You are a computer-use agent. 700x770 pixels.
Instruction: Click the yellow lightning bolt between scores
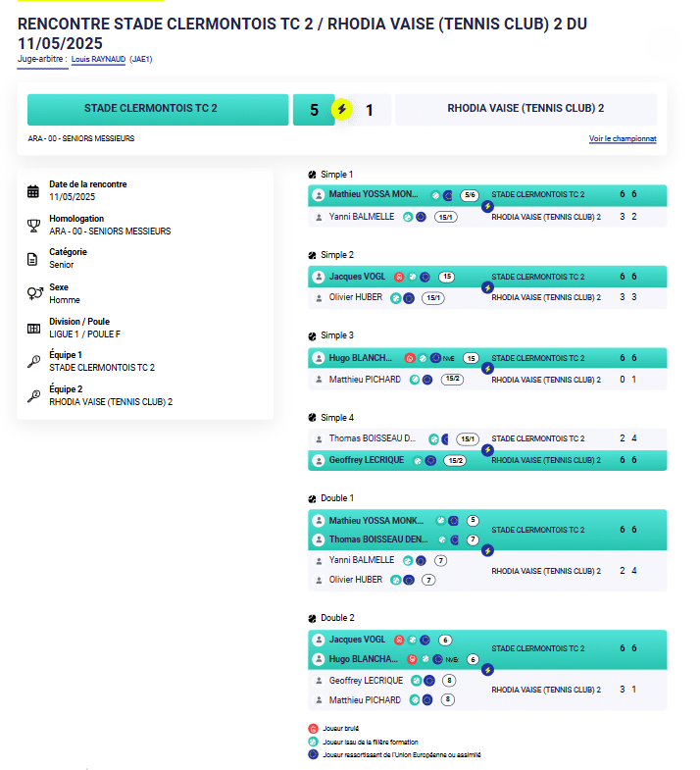coord(341,109)
